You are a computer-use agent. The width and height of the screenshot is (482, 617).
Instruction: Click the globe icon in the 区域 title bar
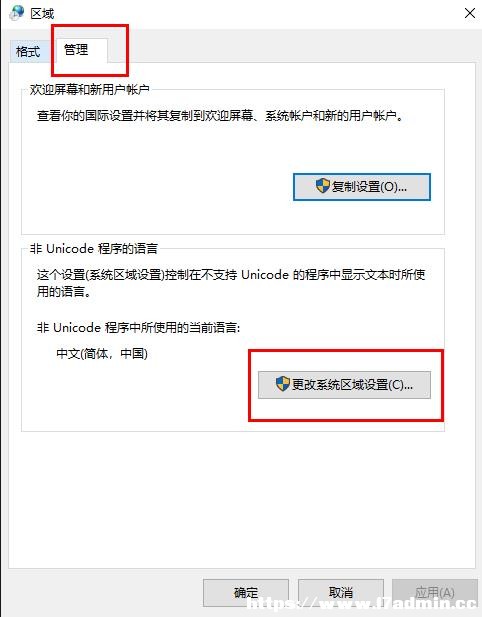click(17, 13)
